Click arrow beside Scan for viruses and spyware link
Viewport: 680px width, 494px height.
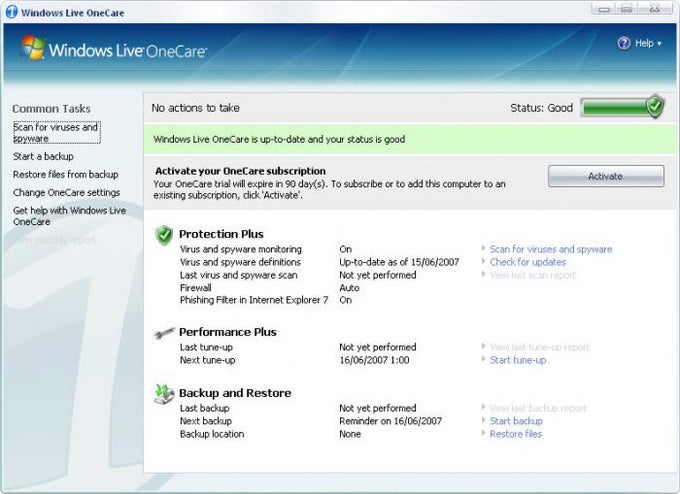click(x=484, y=249)
